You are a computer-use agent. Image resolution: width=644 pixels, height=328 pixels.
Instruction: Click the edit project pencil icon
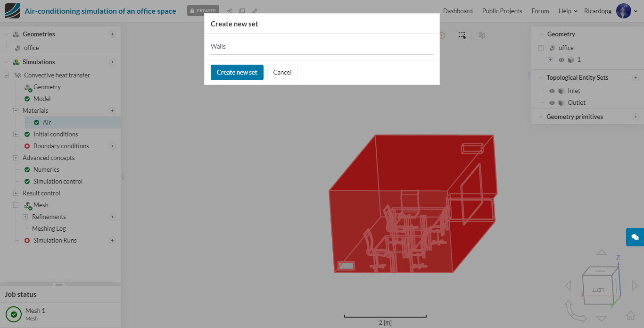(x=254, y=11)
